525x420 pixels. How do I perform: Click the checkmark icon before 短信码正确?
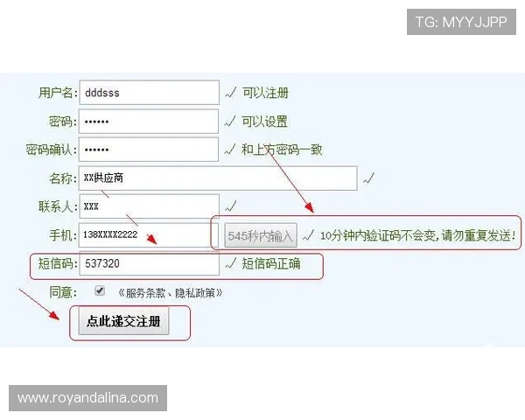click(231, 263)
